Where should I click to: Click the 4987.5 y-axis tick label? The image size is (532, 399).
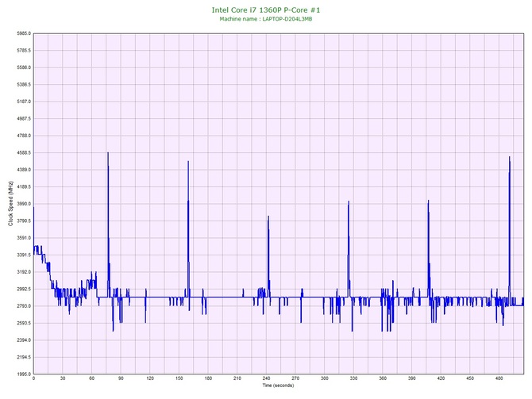24,119
